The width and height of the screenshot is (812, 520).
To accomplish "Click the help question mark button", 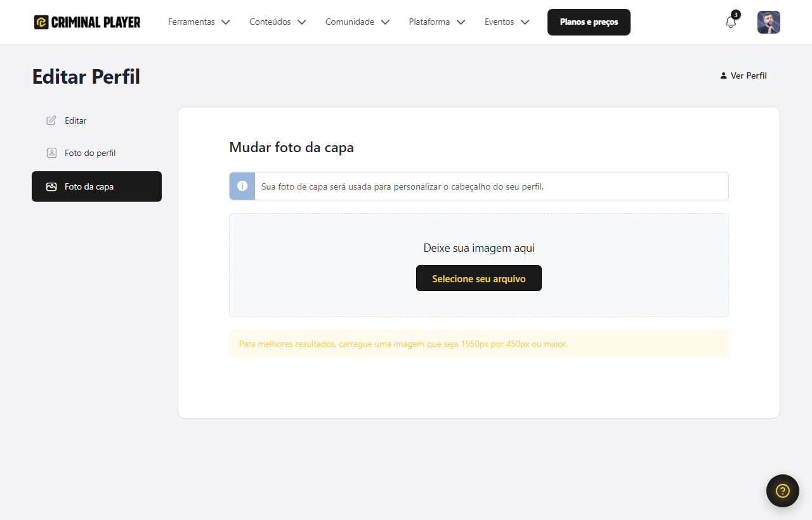I will [783, 491].
